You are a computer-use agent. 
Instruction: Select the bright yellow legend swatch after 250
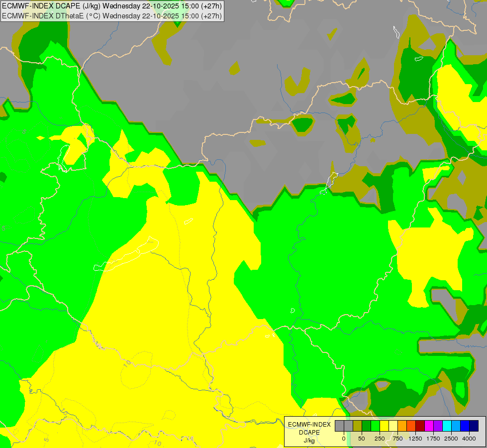[x=384, y=426]
